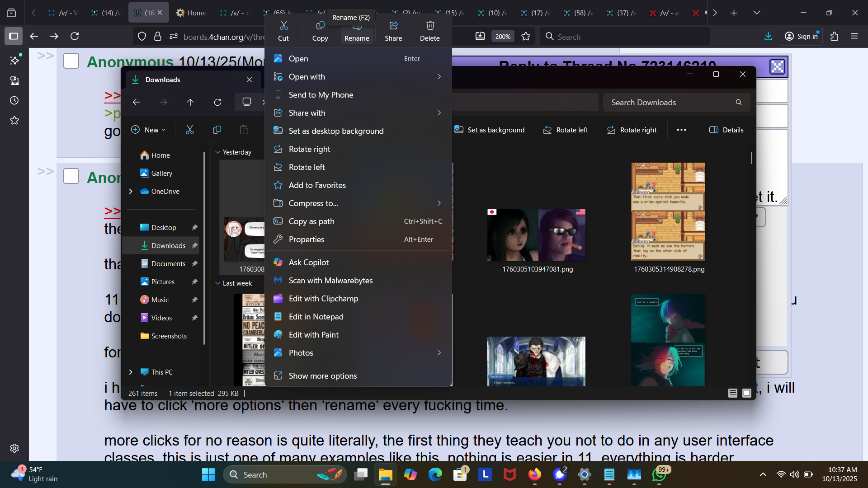The image size is (868, 488).
Task: Open WhatsApp from the taskbar
Action: pos(659,475)
